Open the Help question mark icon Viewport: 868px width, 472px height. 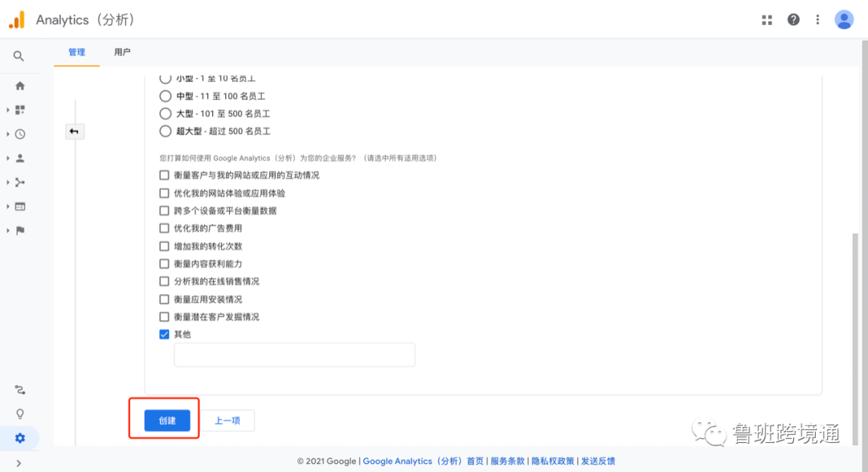tap(793, 18)
